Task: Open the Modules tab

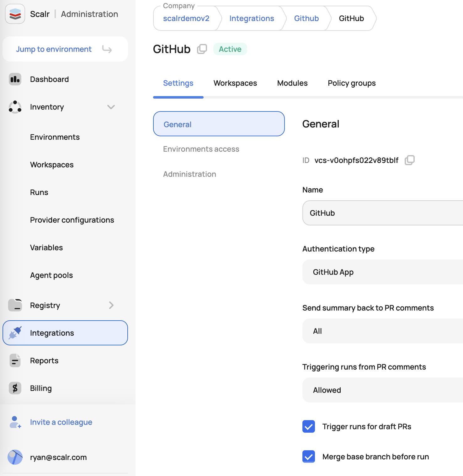Action: 292,83
